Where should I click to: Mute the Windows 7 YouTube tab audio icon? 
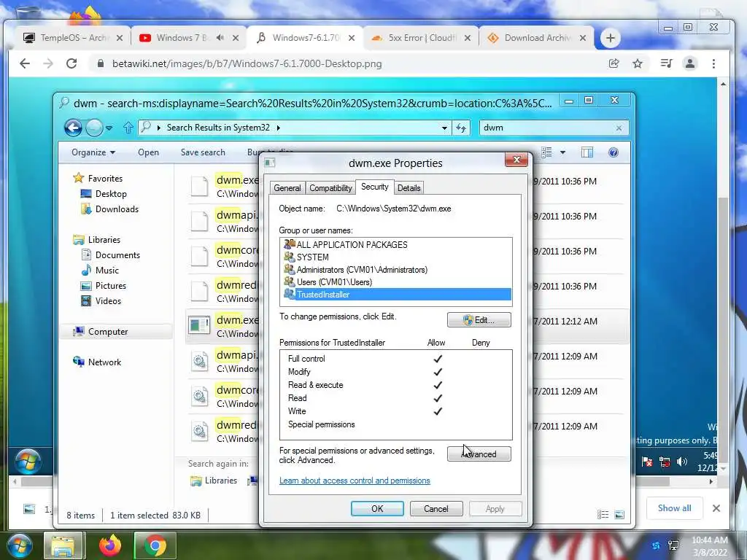[220, 38]
